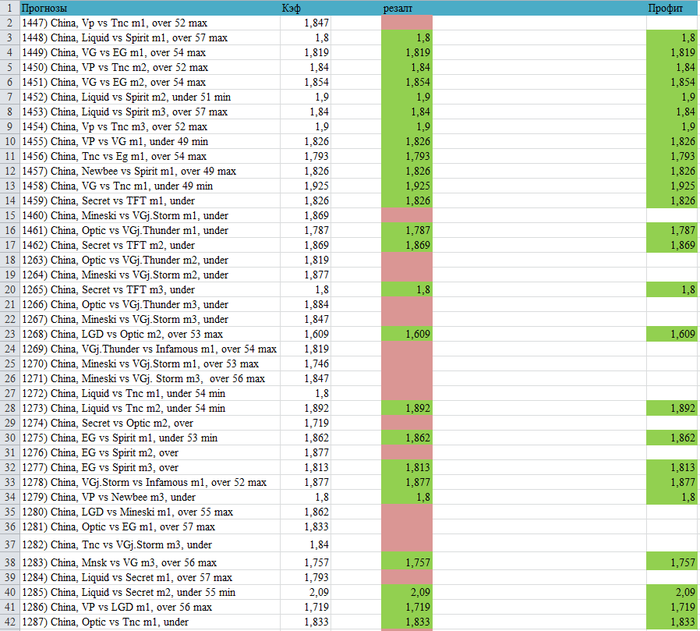Viewport: 700px width, 631px height.
Task: Click cell '1283) China, Mnsk vs VG m3, over 56 max'
Action: pos(150,562)
